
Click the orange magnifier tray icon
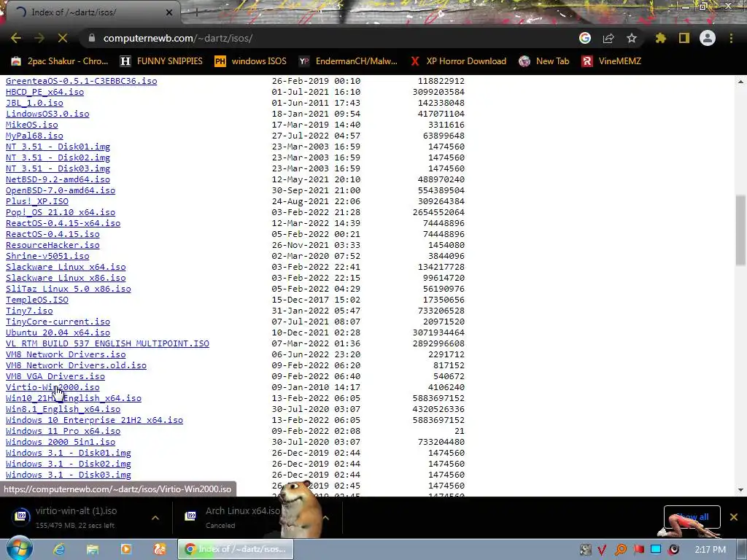pos(620,550)
